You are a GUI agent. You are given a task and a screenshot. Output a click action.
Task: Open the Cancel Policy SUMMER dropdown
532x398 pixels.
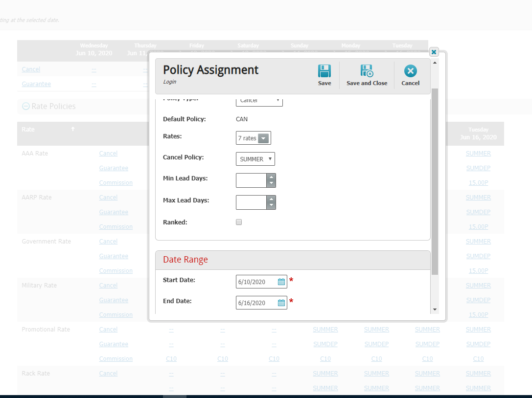click(255, 159)
